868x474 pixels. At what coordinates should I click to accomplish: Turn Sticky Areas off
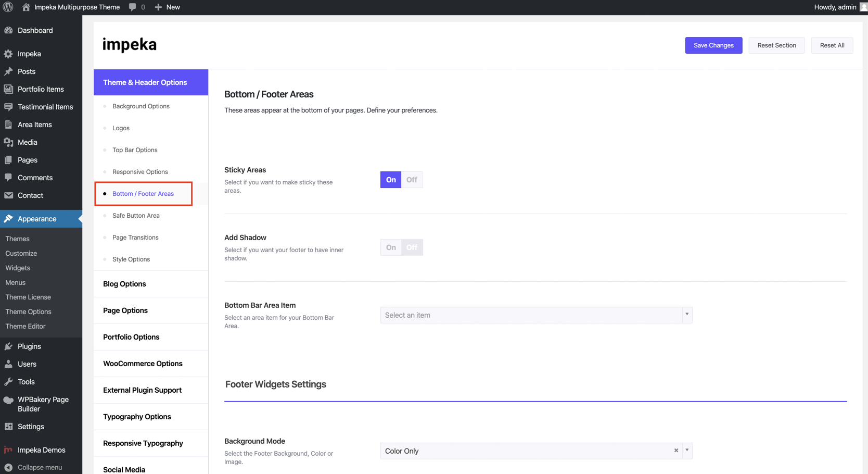click(x=412, y=180)
